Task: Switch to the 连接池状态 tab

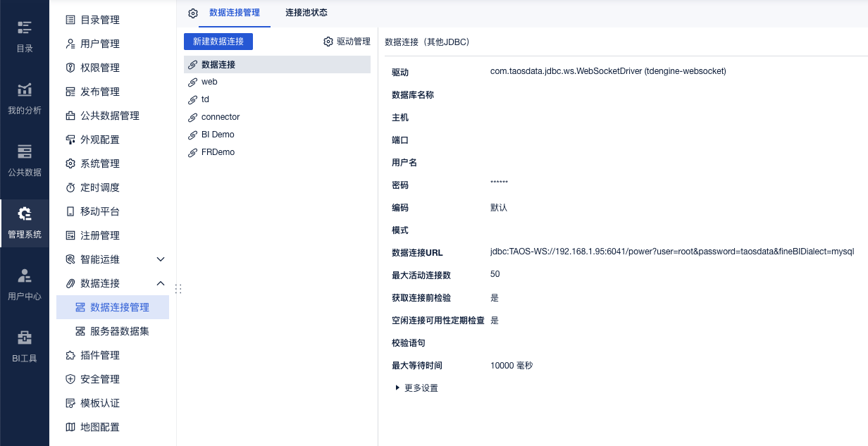Action: tap(306, 13)
